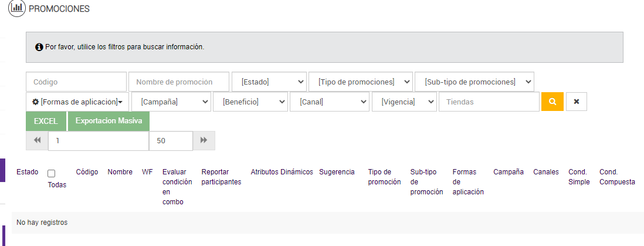Click the green EXCEL export button

pos(46,121)
